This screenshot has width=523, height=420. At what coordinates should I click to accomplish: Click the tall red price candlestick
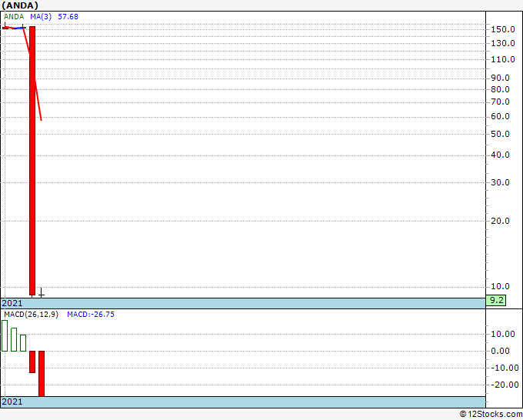[x=32, y=161]
